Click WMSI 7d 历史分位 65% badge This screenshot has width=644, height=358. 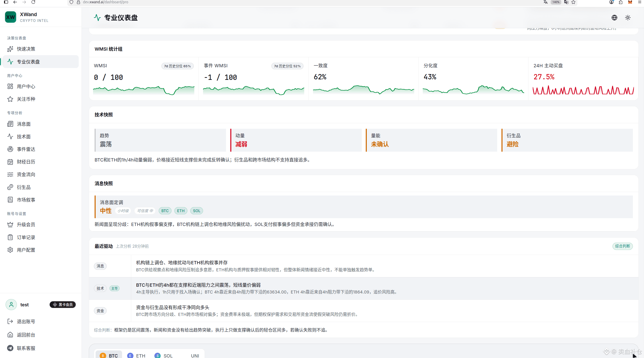pyautogui.click(x=177, y=66)
